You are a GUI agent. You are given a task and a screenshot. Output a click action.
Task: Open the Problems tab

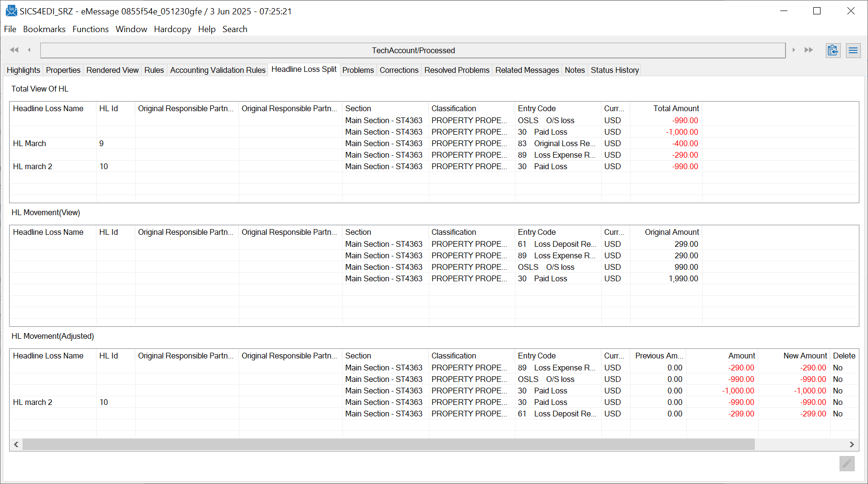point(358,70)
